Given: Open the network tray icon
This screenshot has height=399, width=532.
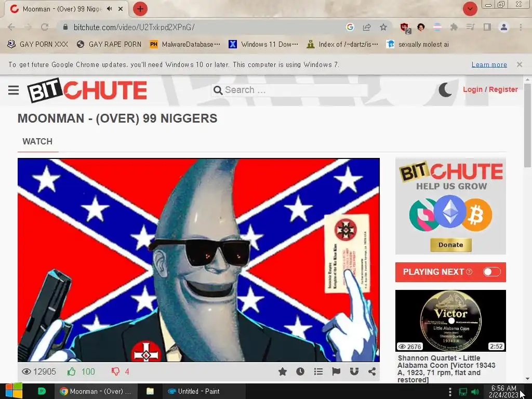Looking at the screenshot, I should point(463,392).
